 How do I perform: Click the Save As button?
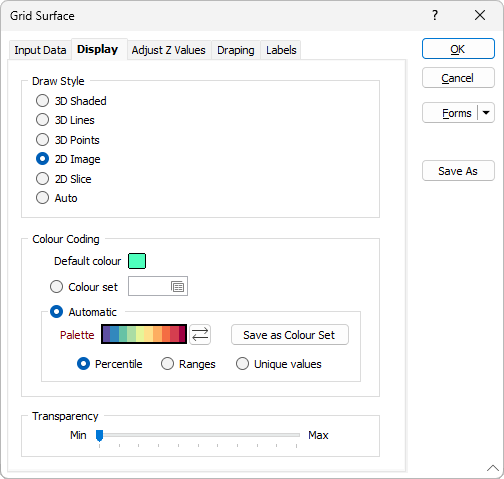pos(458,171)
